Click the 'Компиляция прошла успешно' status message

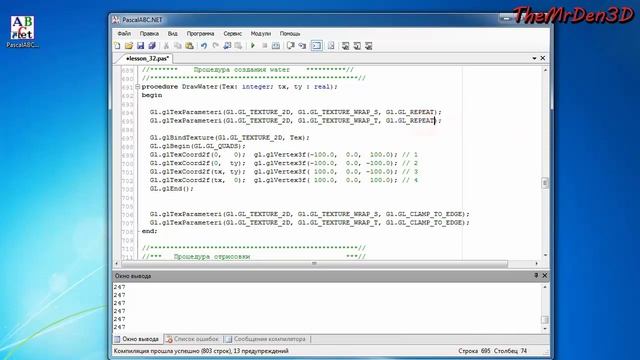pyautogui.click(x=201, y=351)
